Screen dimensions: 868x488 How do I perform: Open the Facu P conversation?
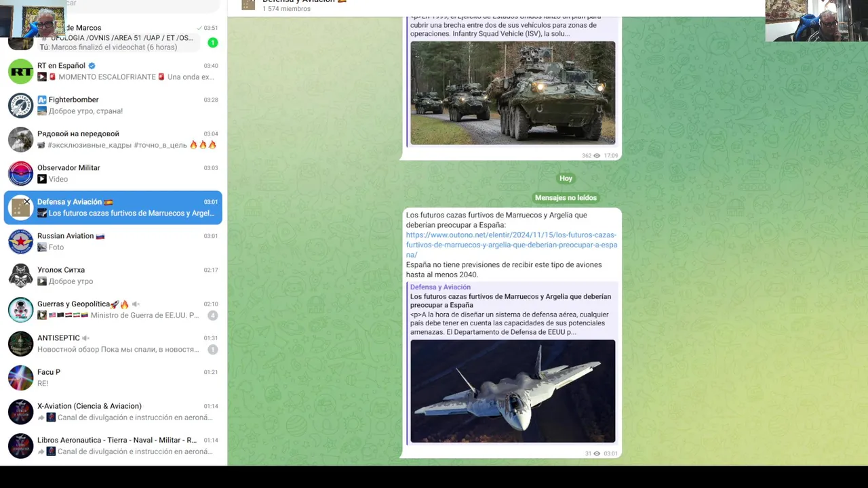pos(113,378)
